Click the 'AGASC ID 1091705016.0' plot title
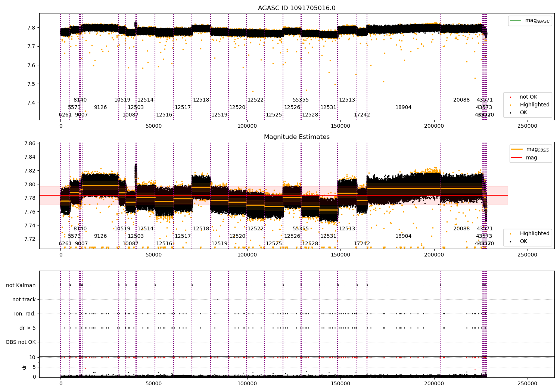 pyautogui.click(x=297, y=8)
